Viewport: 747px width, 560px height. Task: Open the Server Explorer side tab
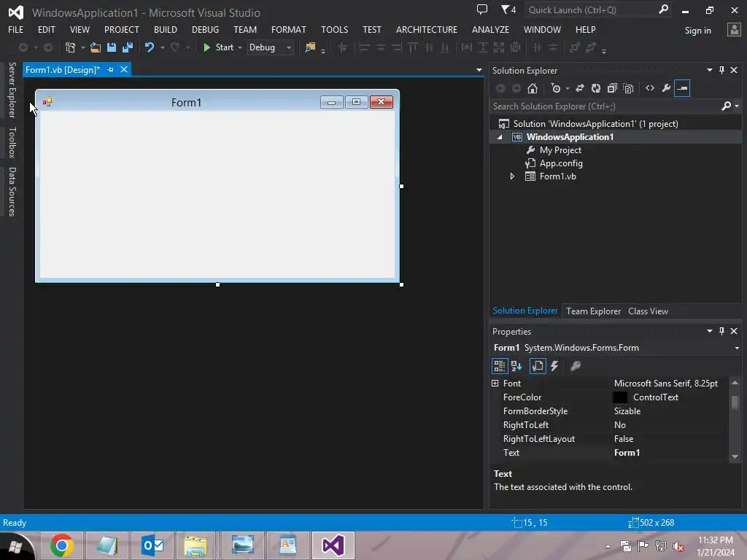[12, 90]
